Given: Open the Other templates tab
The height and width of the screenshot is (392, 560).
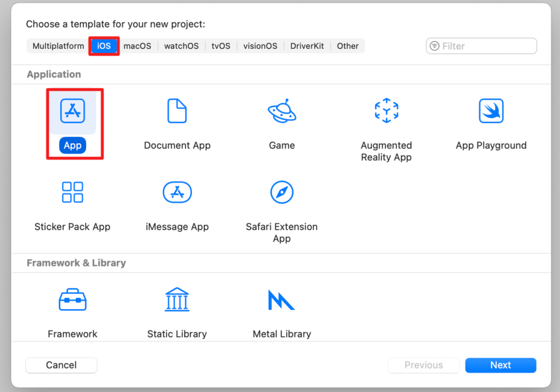Looking at the screenshot, I should click(x=347, y=46).
